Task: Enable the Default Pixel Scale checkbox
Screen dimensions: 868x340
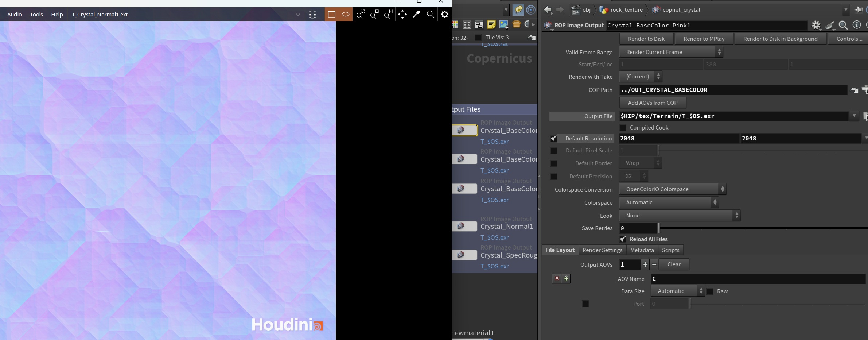Action: click(553, 151)
